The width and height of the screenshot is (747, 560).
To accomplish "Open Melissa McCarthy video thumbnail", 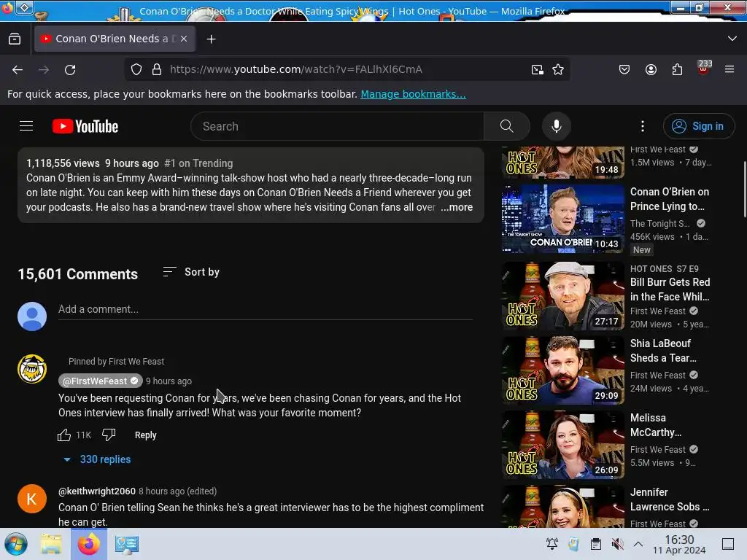I will coord(562,445).
